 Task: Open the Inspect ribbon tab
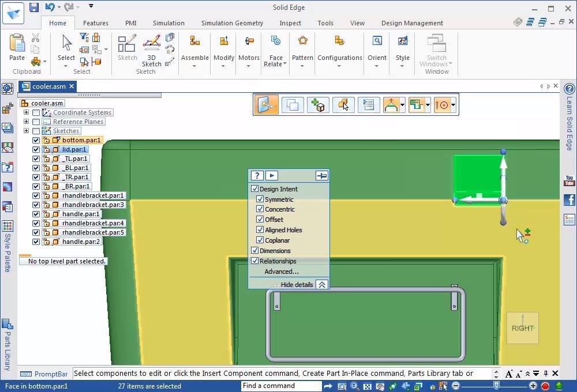point(290,23)
